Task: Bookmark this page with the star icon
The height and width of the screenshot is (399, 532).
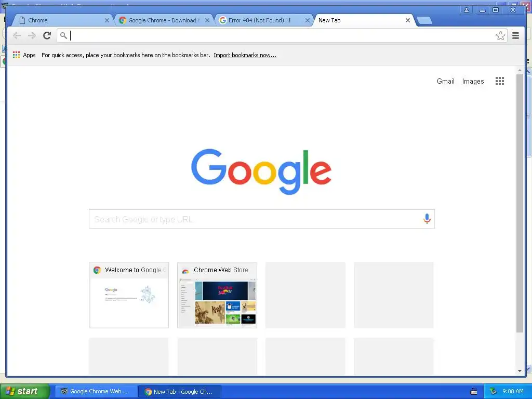Action: tap(500, 36)
